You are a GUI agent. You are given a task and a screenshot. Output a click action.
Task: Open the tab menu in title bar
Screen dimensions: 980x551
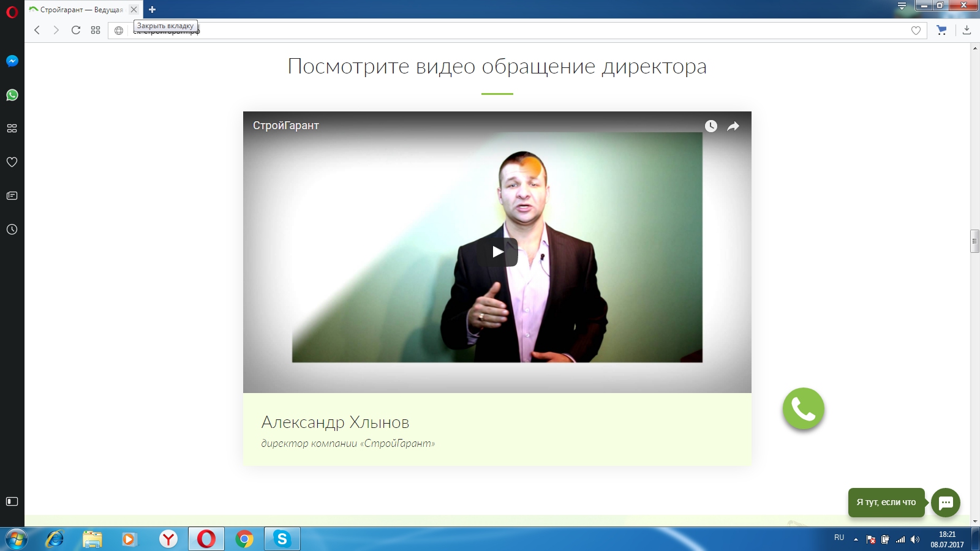pos(902,6)
